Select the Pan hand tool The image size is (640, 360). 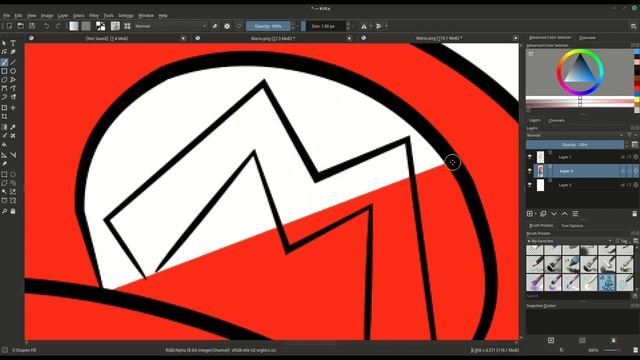(x=13, y=211)
